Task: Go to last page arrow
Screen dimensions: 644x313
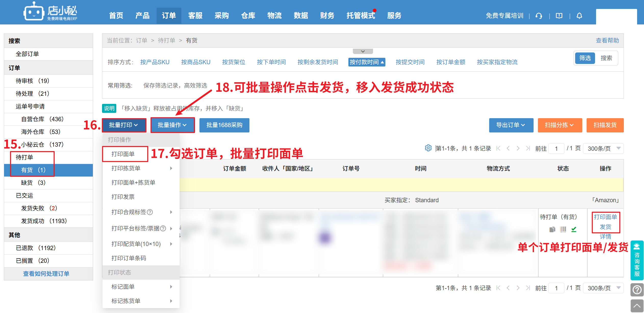Action: (x=528, y=148)
